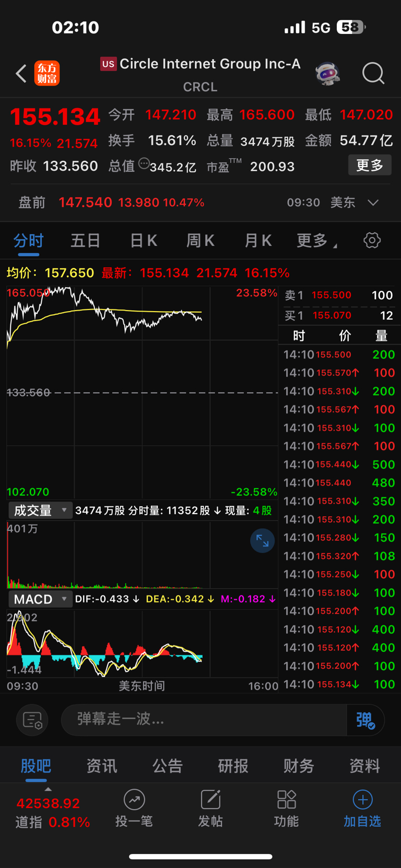This screenshot has height=868, width=401.
Task: Open danmaku settings list icon
Action: 32,720
